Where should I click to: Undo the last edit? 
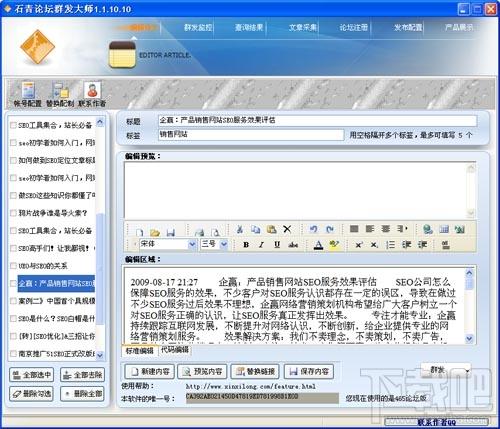[313, 229]
